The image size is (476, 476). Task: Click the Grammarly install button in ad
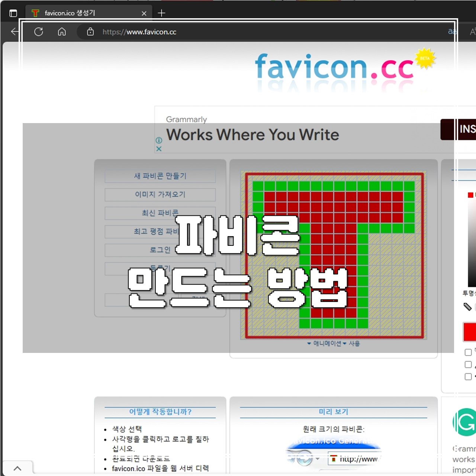click(458, 129)
